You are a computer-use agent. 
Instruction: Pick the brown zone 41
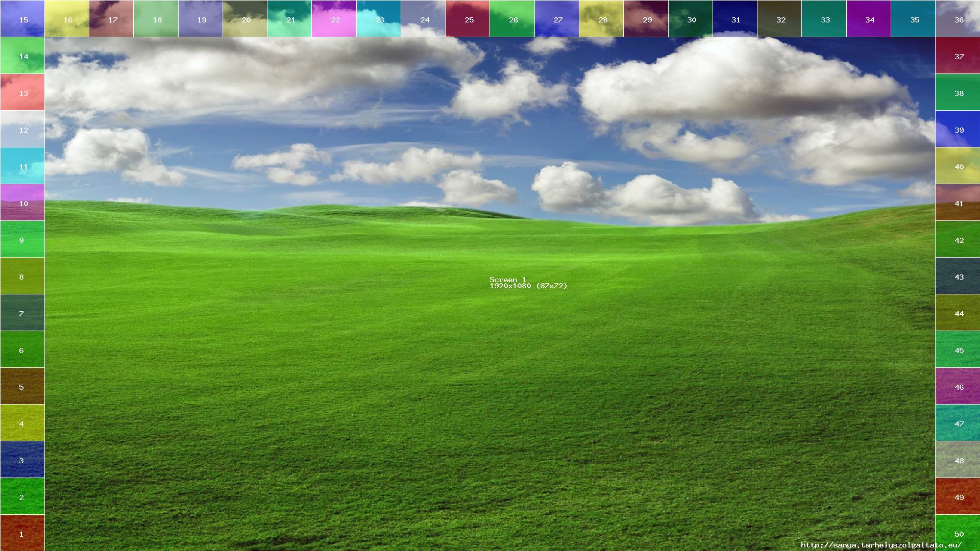click(x=958, y=202)
